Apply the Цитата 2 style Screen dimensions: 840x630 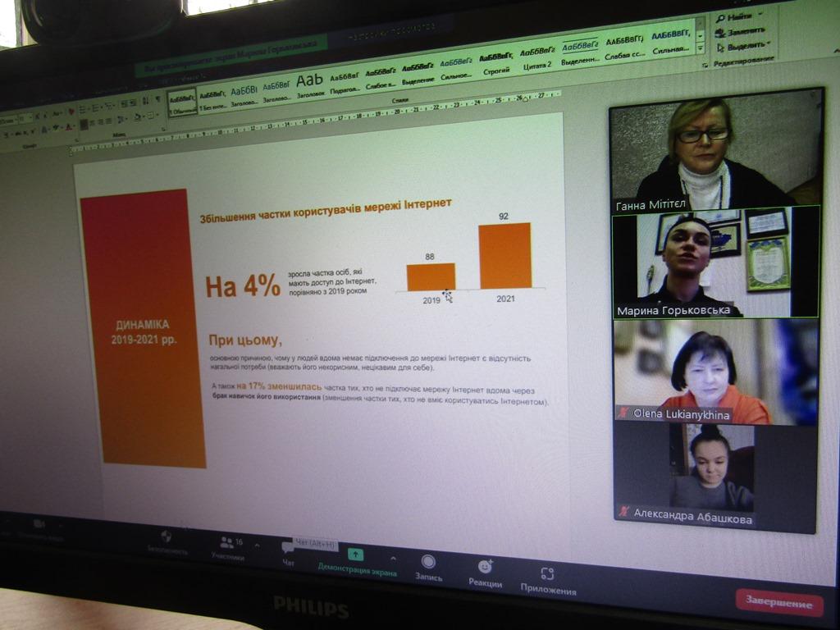[x=536, y=58]
